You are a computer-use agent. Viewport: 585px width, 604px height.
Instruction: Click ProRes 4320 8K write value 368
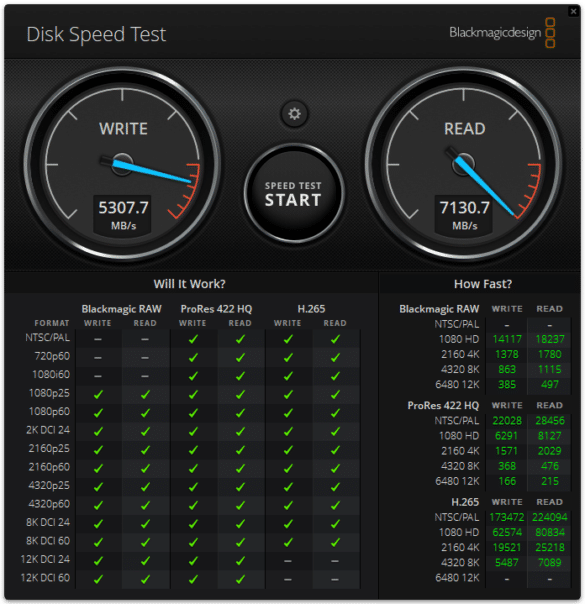tap(507, 466)
